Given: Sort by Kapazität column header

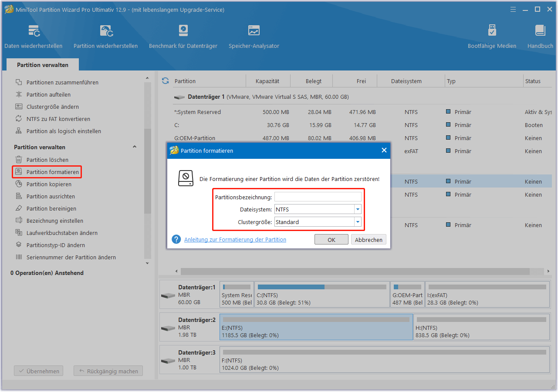Looking at the screenshot, I should [267, 81].
